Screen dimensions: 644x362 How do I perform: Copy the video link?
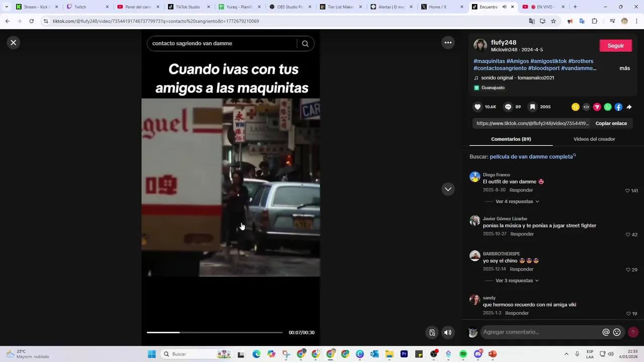[x=611, y=123]
